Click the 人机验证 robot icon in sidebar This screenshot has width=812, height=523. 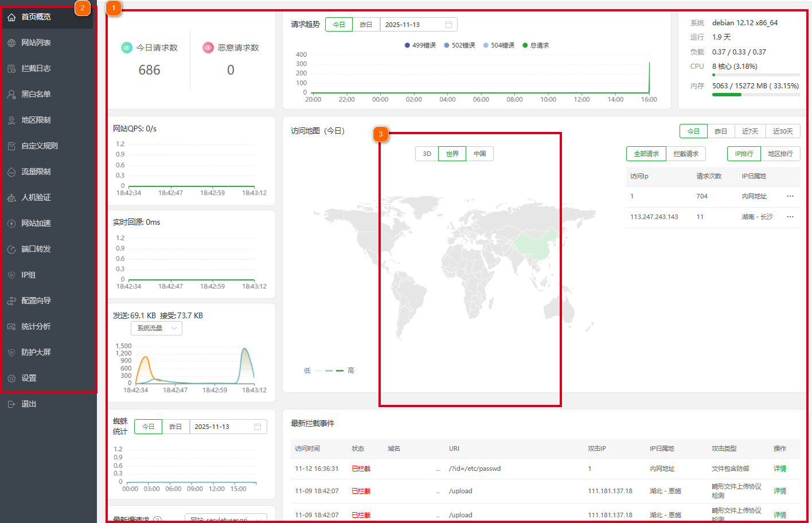pos(11,198)
